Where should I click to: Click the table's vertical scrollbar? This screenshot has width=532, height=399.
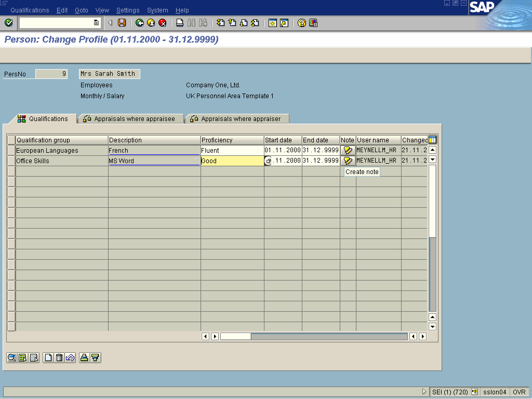432,238
